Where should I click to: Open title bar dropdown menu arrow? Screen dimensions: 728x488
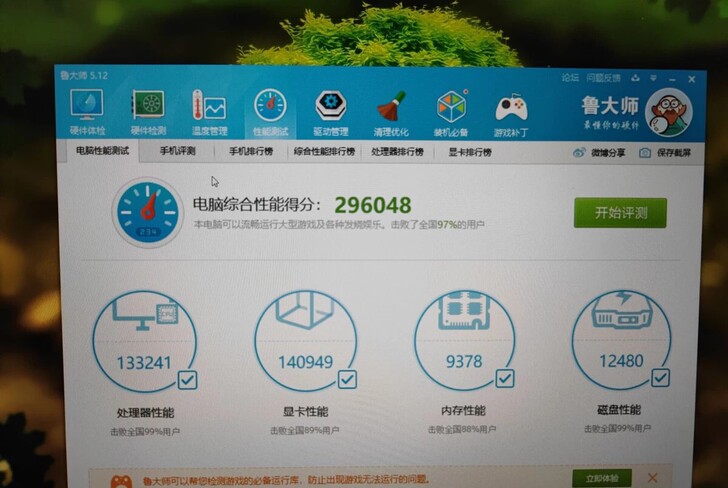653,78
